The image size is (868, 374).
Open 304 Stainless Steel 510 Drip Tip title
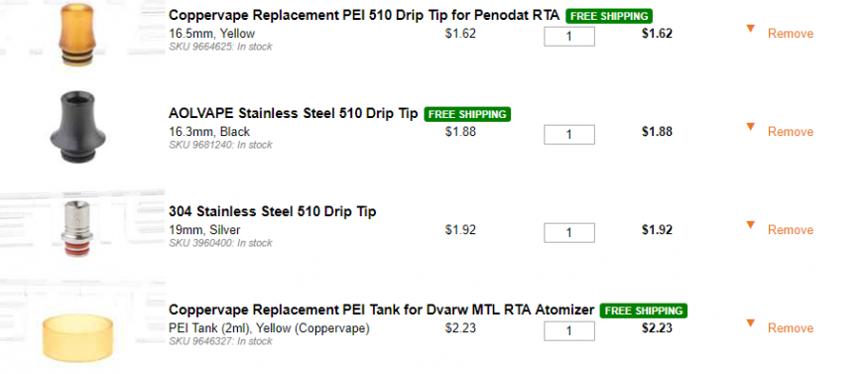click(x=273, y=211)
